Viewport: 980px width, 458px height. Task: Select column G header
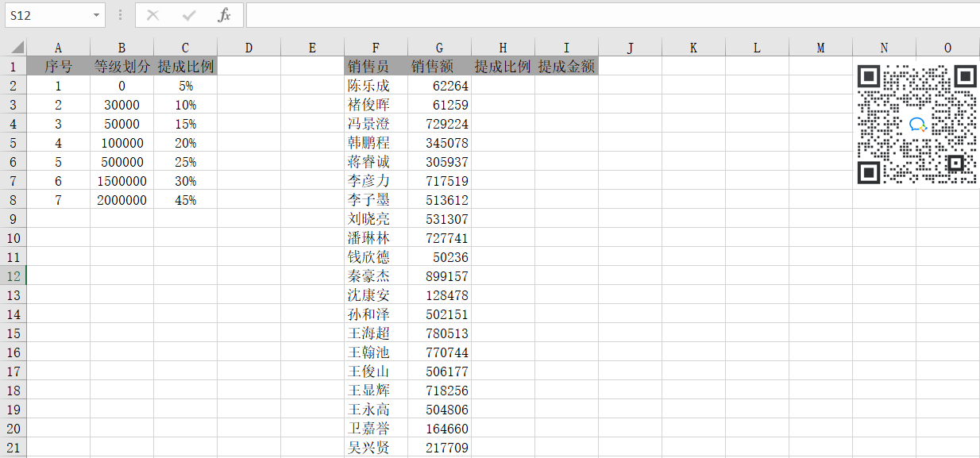tap(439, 48)
